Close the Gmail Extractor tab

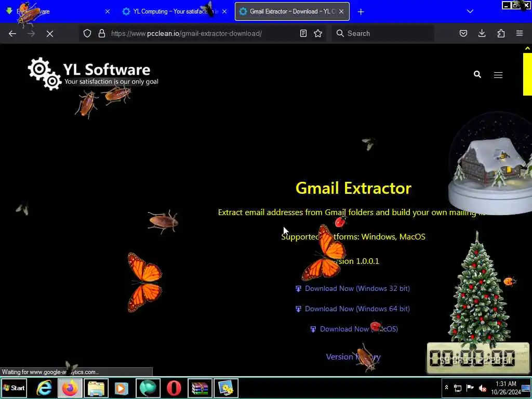pyautogui.click(x=341, y=11)
